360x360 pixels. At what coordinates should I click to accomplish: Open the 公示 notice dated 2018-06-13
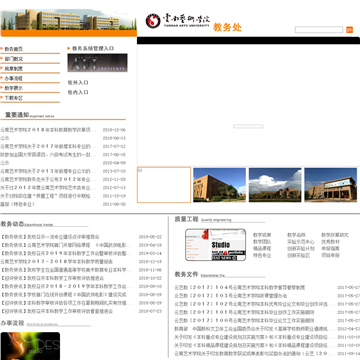pyautogui.click(x=5, y=138)
